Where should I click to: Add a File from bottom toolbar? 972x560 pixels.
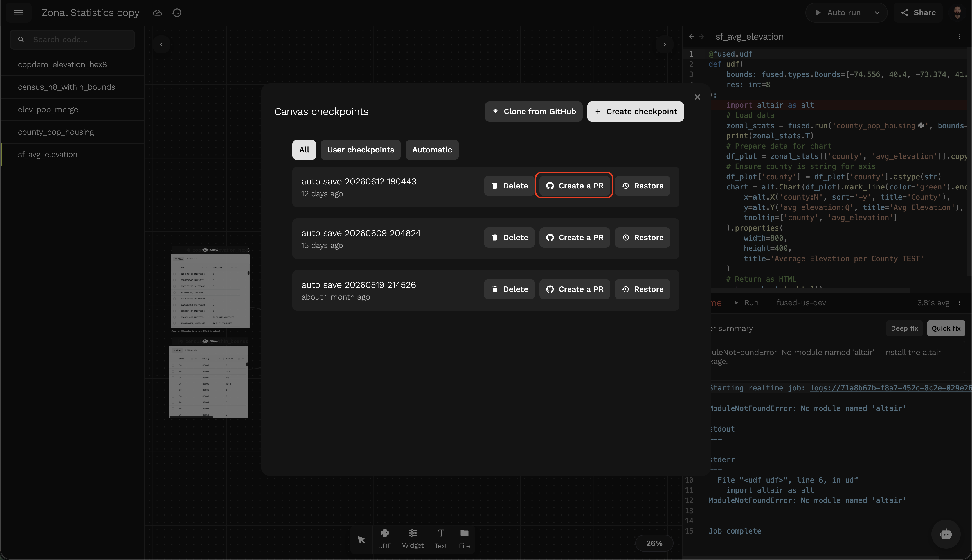[464, 539]
